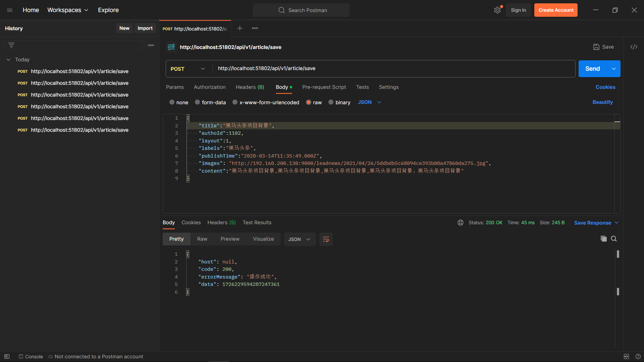Click the Beautify link
Image resolution: width=644 pixels, height=362 pixels.
pos(602,102)
